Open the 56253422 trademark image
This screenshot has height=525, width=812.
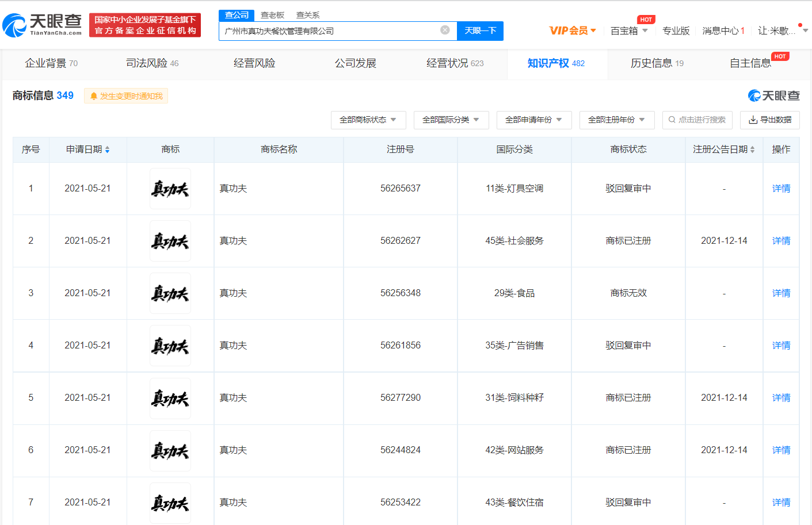pos(170,503)
